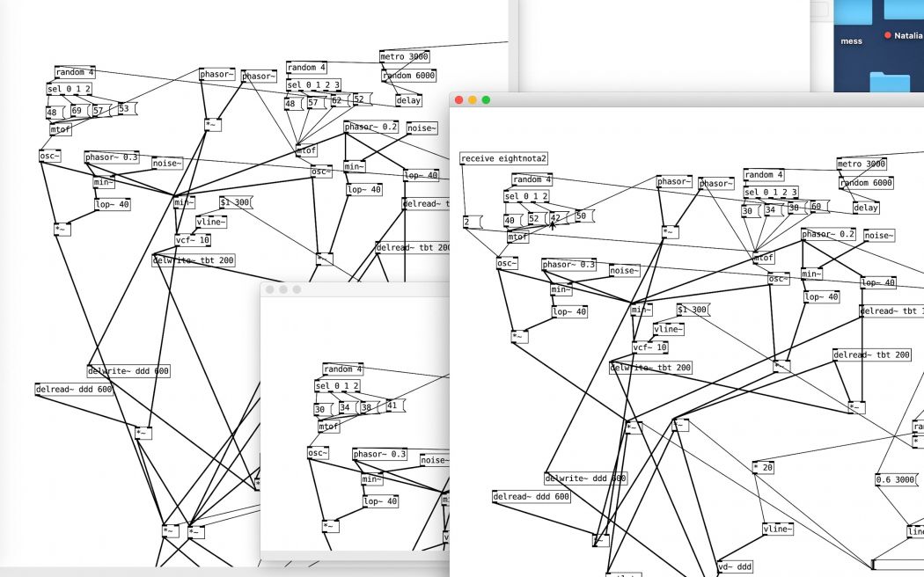Image resolution: width=924 pixels, height=577 pixels.
Task: Select "delread~ ddd 600" in the leftmost window
Action: click(74, 389)
